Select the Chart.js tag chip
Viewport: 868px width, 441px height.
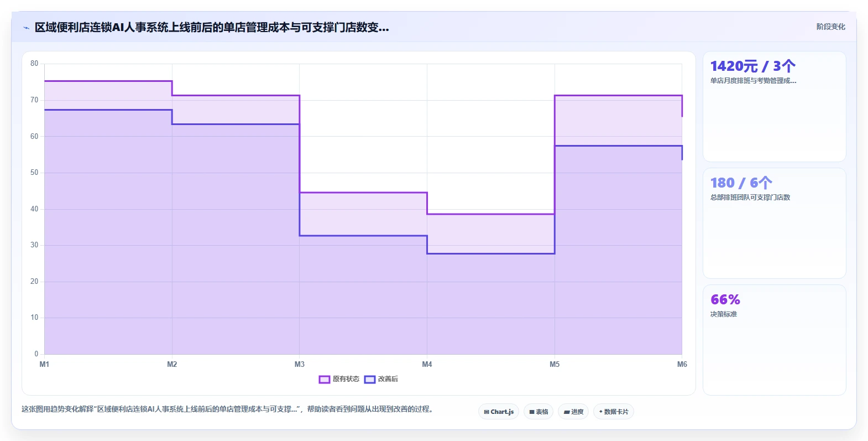click(x=499, y=412)
